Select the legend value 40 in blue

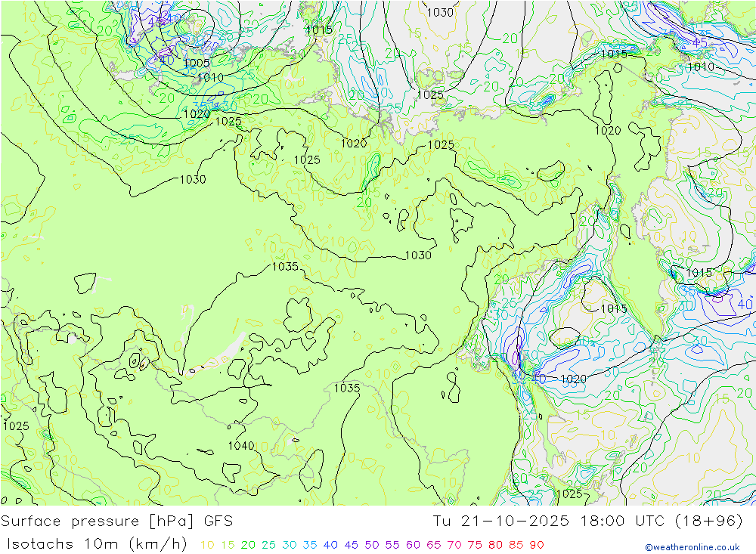click(331, 546)
